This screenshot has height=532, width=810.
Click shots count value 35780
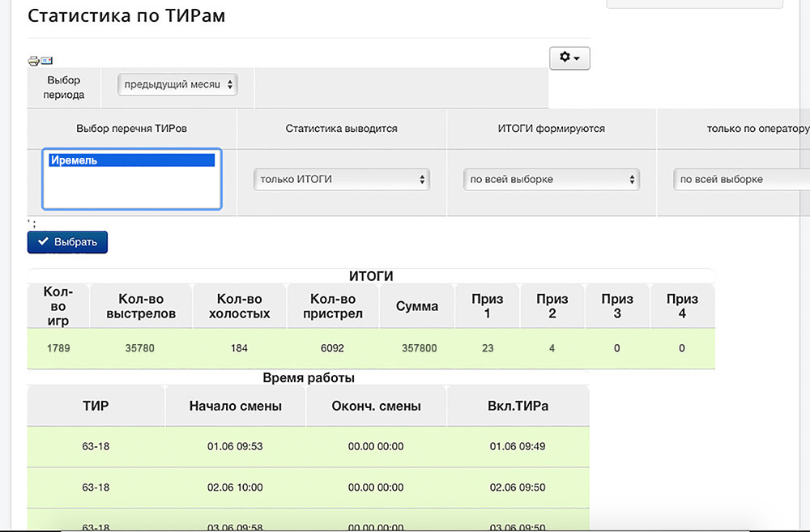[139, 348]
